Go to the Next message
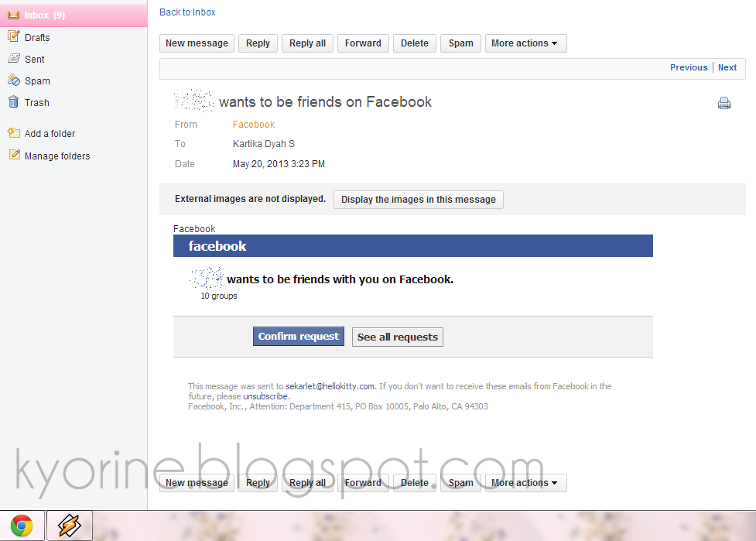 727,67
